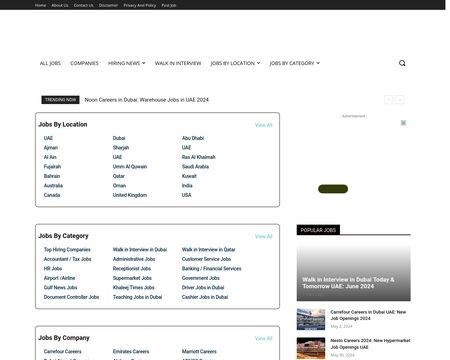Select India location link
Screen dimensions: 450x360
pos(187,186)
